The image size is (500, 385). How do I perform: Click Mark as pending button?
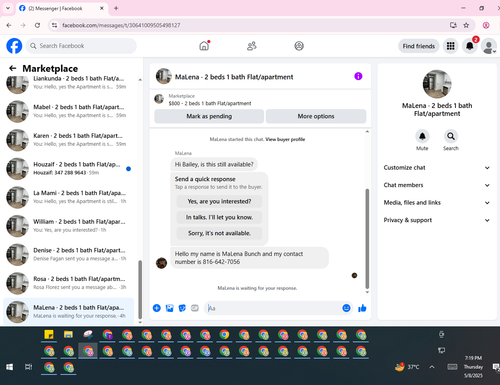pyautogui.click(x=209, y=116)
